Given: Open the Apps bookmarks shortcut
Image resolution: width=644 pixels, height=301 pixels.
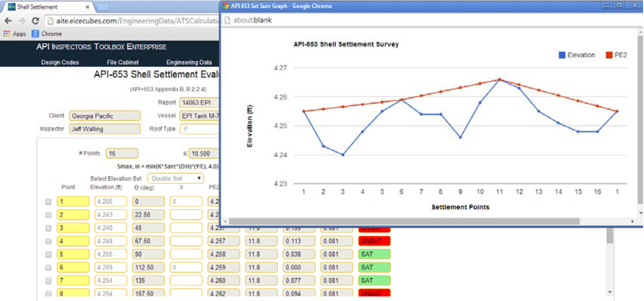Looking at the screenshot, I should 14,34.
